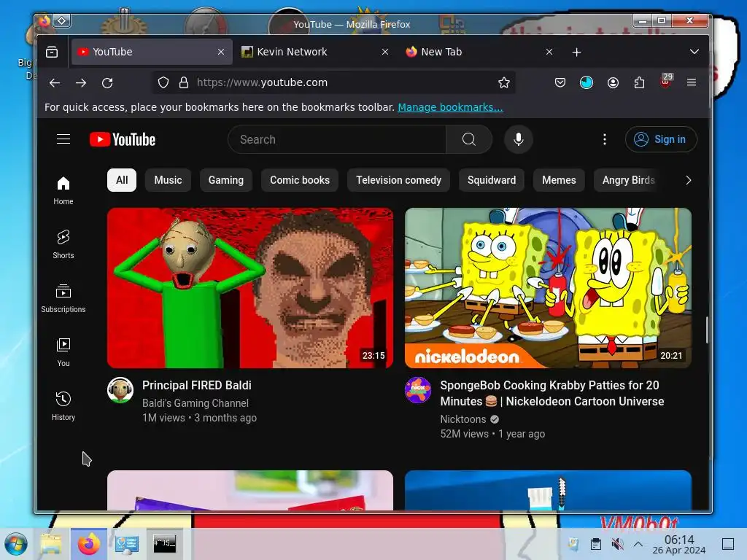747x560 pixels.
Task: Open a new tab with plus button
Action: pyautogui.click(x=576, y=52)
